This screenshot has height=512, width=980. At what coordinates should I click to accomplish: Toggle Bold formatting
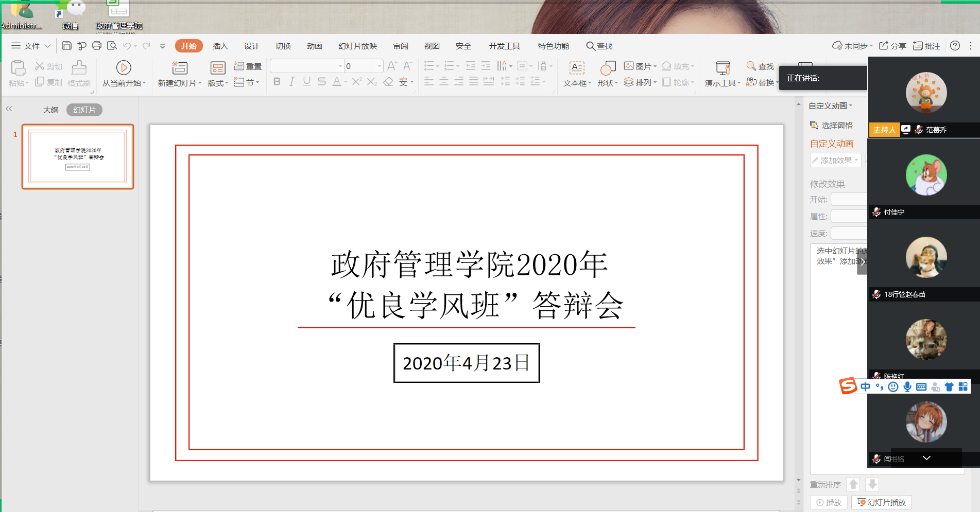tap(277, 81)
